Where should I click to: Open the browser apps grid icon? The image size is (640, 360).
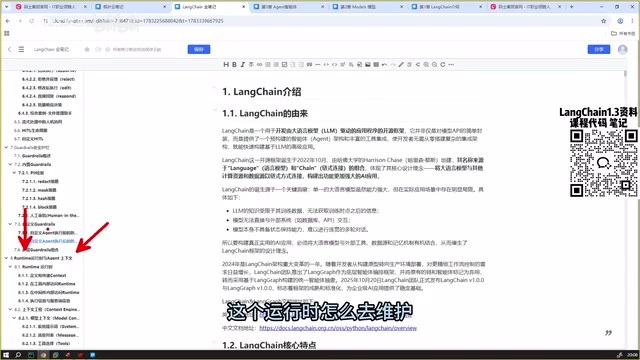point(7,33)
